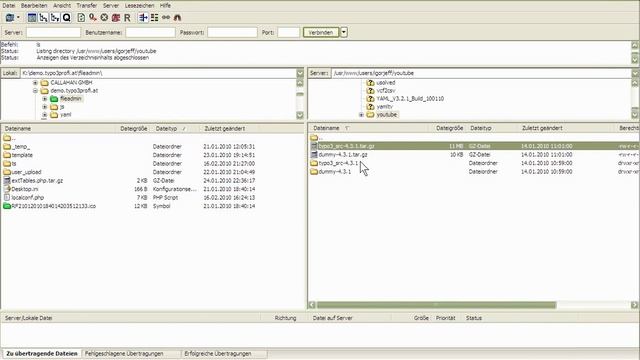Image resolution: width=640 pixels, height=360 pixels.
Task: Switch to Erfolgreiche Übertragungen tab
Action: point(218,353)
